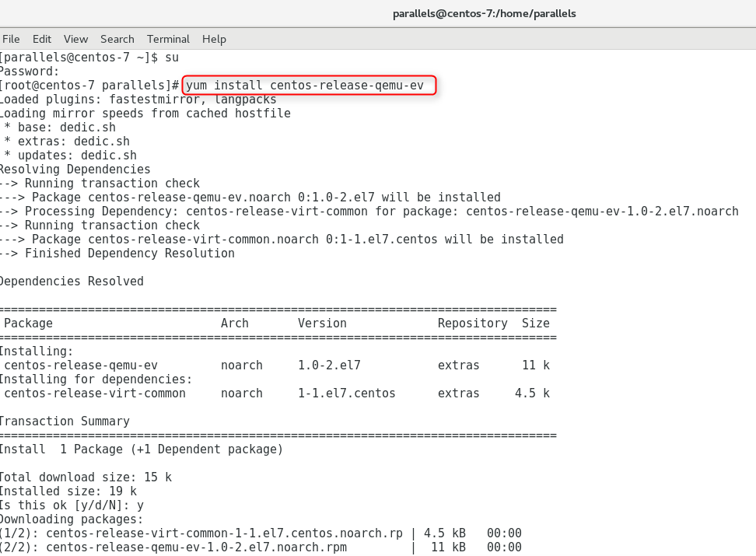The image size is (756, 556).
Task: Click 'Loading mirror speeds from cached hostfile'
Action: point(145,114)
